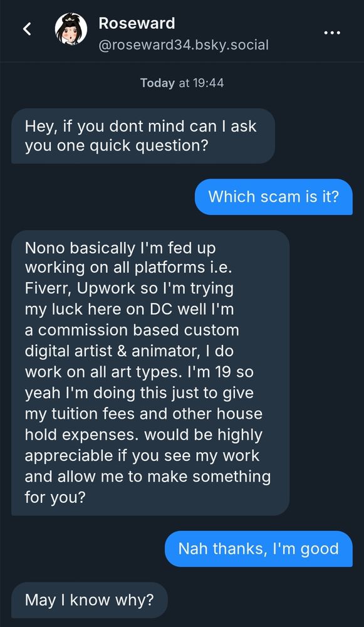
Task: Click the avatar thumbnail beside the chat title
Action: (71, 30)
